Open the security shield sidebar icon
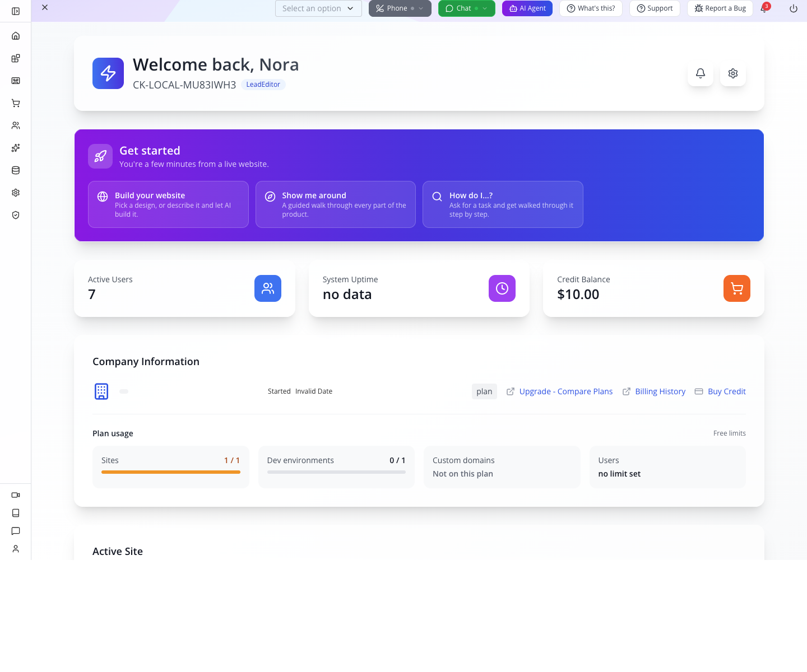The height and width of the screenshot is (672, 807). 16,215
